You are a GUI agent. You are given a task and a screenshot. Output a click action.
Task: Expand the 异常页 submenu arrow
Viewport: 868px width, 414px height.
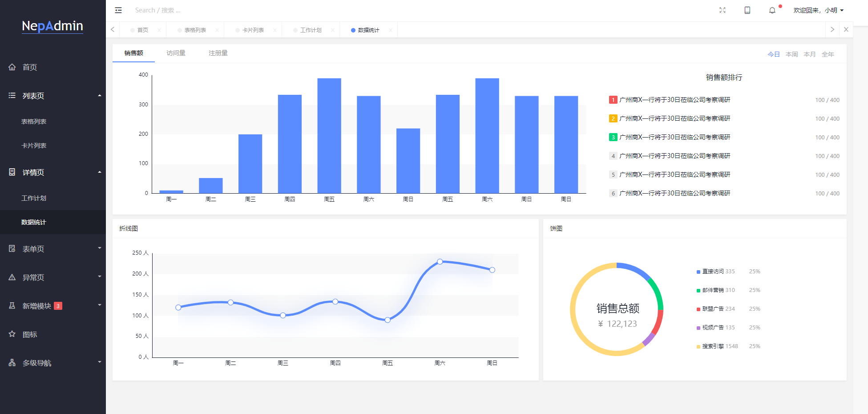[100, 276]
